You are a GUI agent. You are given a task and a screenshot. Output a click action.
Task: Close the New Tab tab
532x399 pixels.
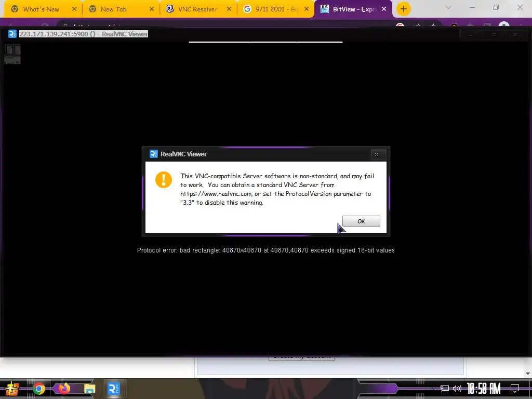(x=152, y=9)
